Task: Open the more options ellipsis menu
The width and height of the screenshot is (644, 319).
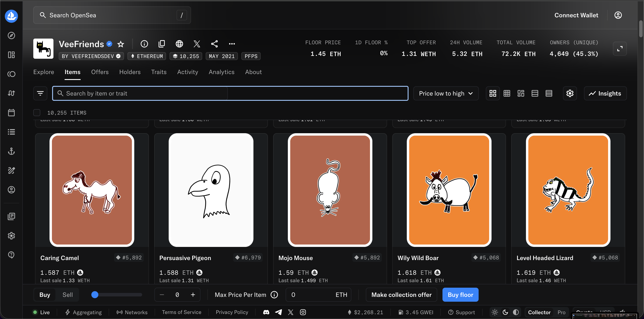Action: click(x=232, y=44)
